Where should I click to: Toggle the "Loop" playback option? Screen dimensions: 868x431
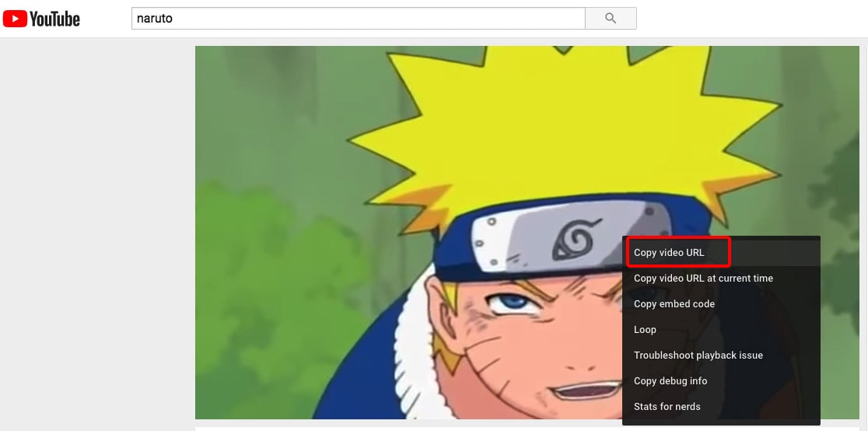[645, 330]
